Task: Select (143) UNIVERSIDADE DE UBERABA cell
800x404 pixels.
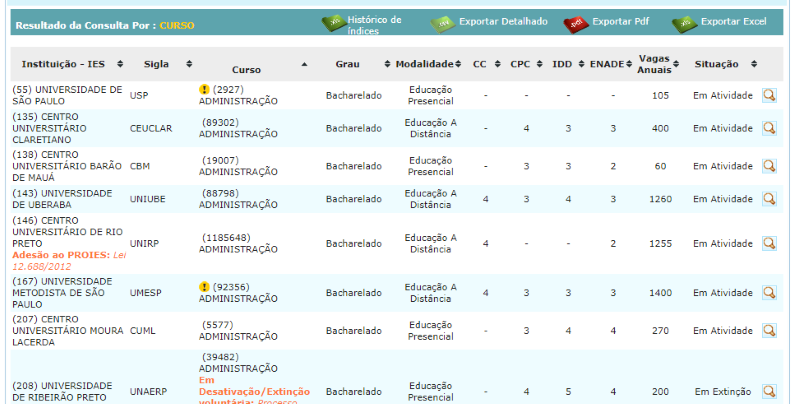Action: coord(62,199)
